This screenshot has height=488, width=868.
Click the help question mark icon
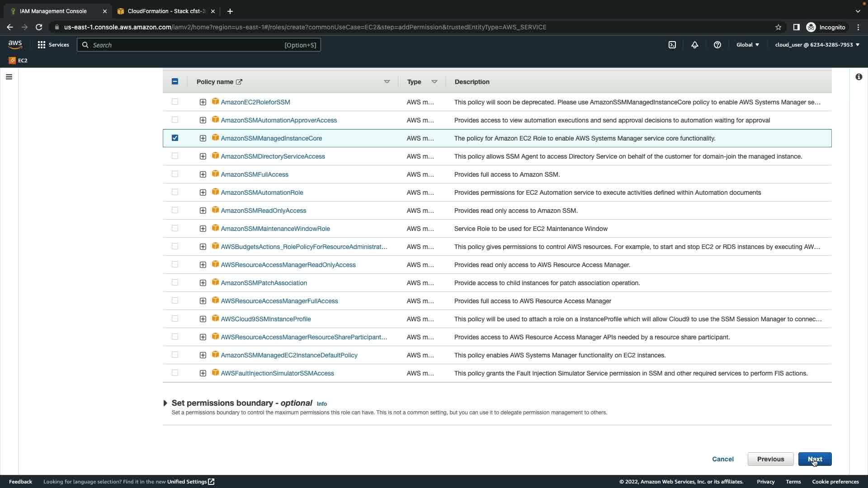coord(717,45)
